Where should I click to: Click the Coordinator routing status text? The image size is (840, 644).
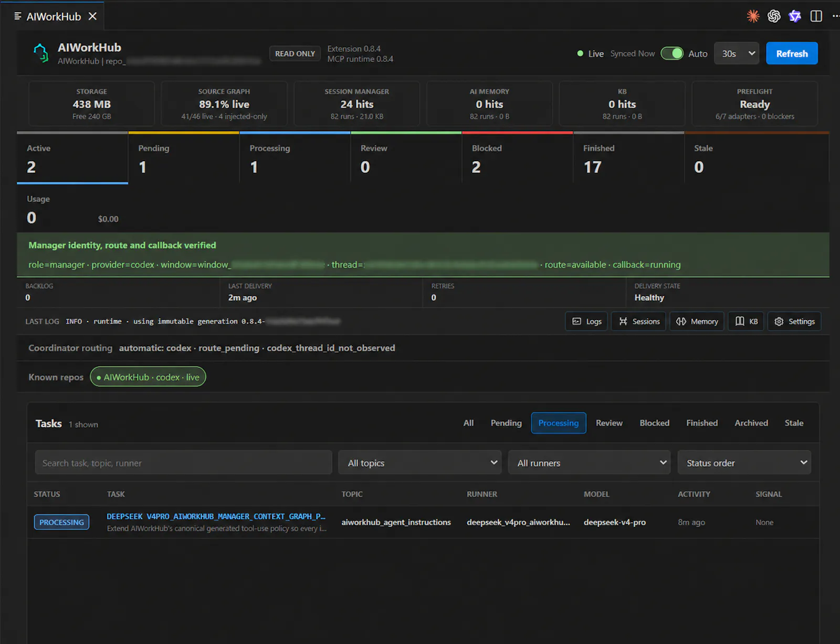257,348
